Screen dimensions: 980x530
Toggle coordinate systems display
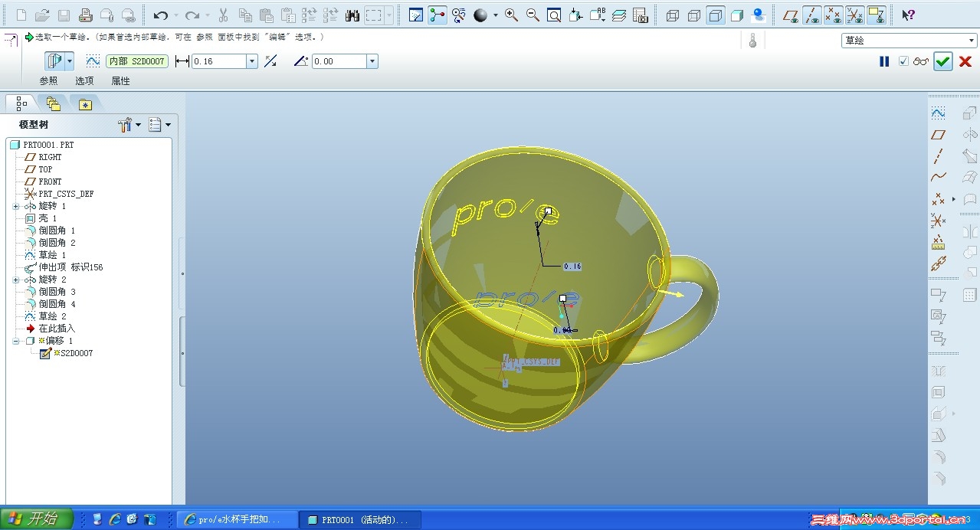click(855, 15)
